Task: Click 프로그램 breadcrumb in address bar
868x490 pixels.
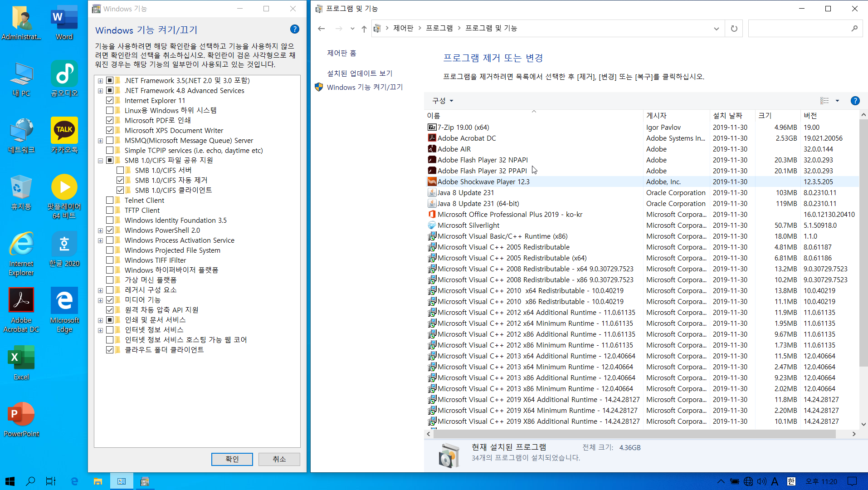Action: pos(439,28)
